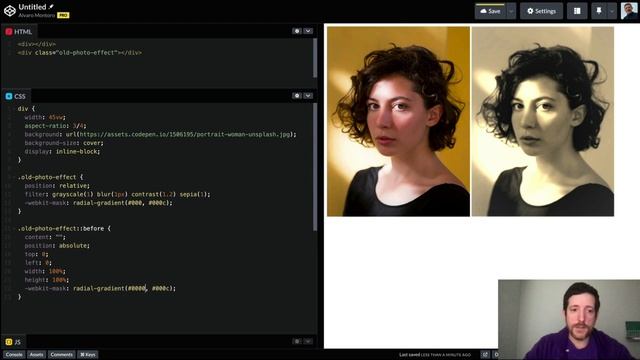The height and width of the screenshot is (360, 640).
Task: Place cursor in old-photo-effect HTML line
Action: point(80,53)
